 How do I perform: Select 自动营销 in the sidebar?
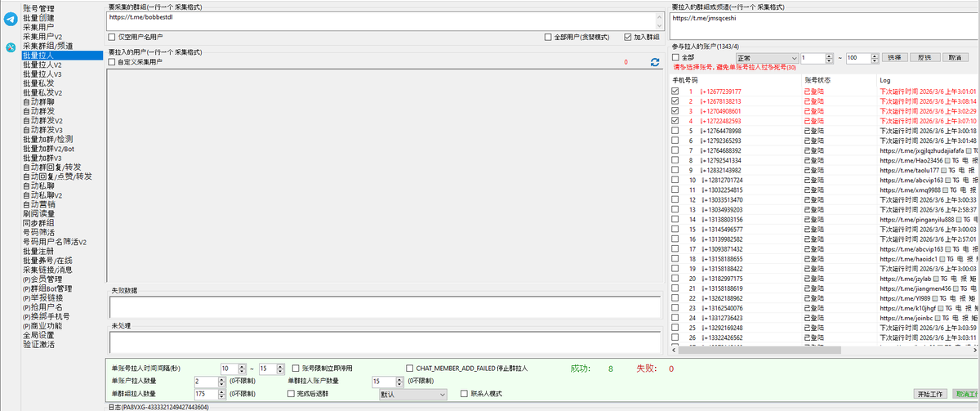tap(38, 204)
